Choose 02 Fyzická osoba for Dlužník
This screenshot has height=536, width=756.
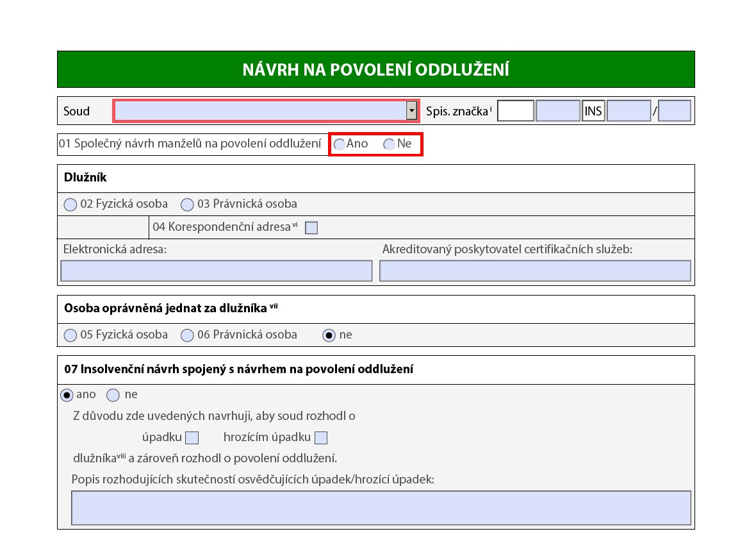70,205
